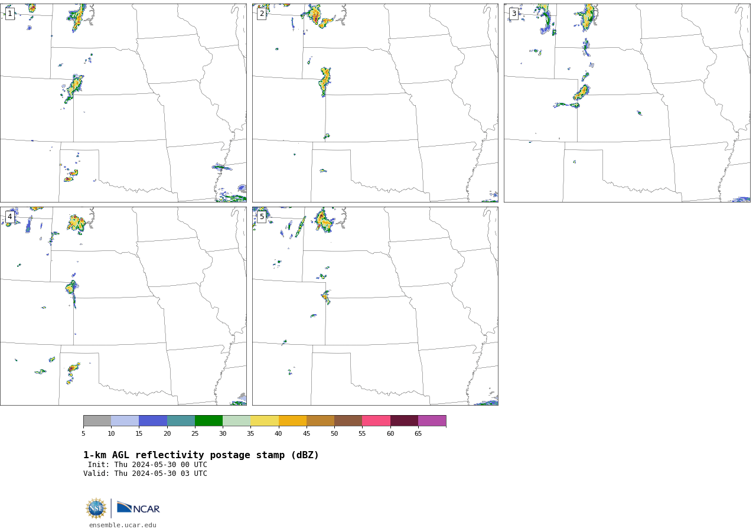Click the colorbar tick label 65

click(x=418, y=434)
